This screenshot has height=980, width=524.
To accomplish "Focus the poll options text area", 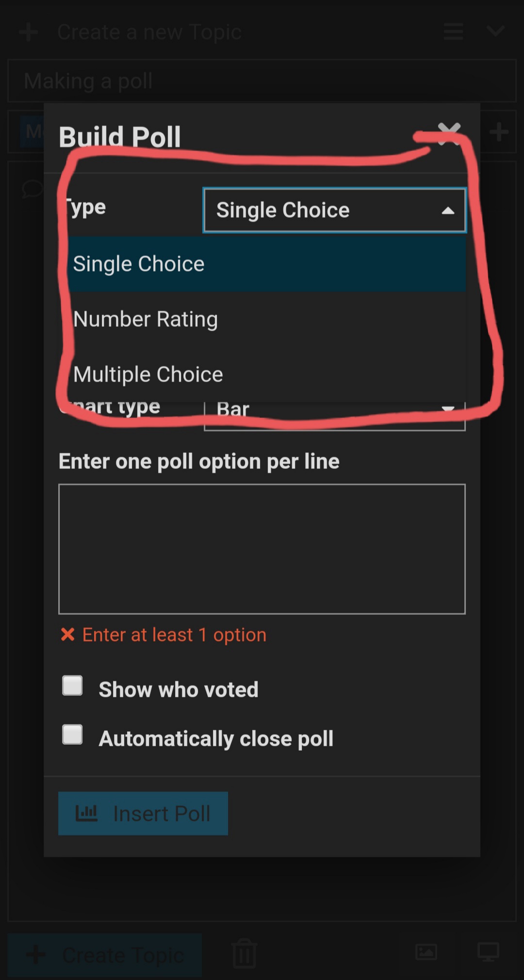I will point(262,549).
